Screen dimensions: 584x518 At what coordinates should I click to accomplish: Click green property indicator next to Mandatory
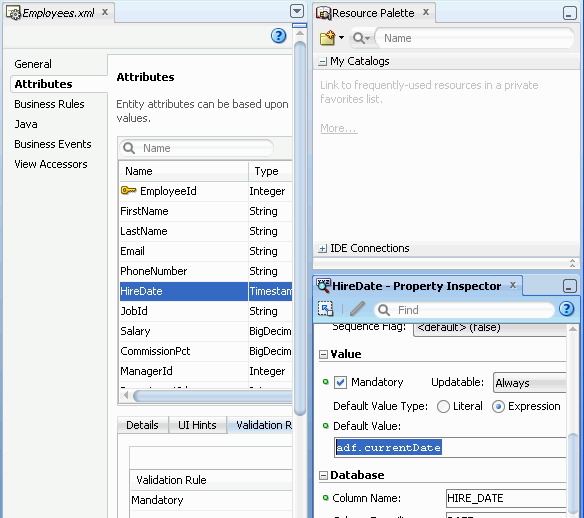click(326, 382)
